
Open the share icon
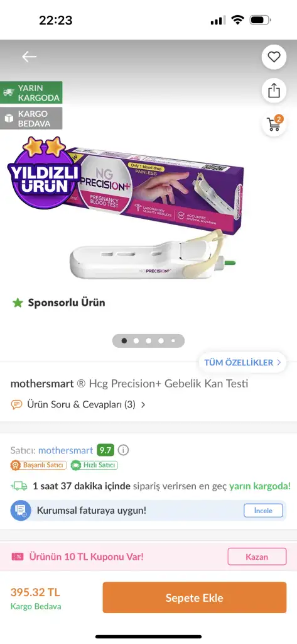point(274,91)
